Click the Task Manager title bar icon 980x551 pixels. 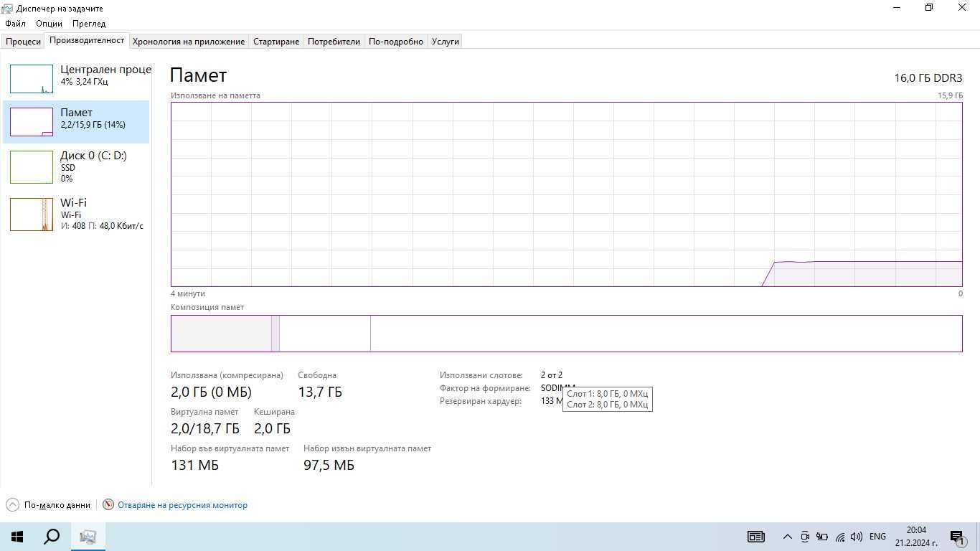pos(7,8)
